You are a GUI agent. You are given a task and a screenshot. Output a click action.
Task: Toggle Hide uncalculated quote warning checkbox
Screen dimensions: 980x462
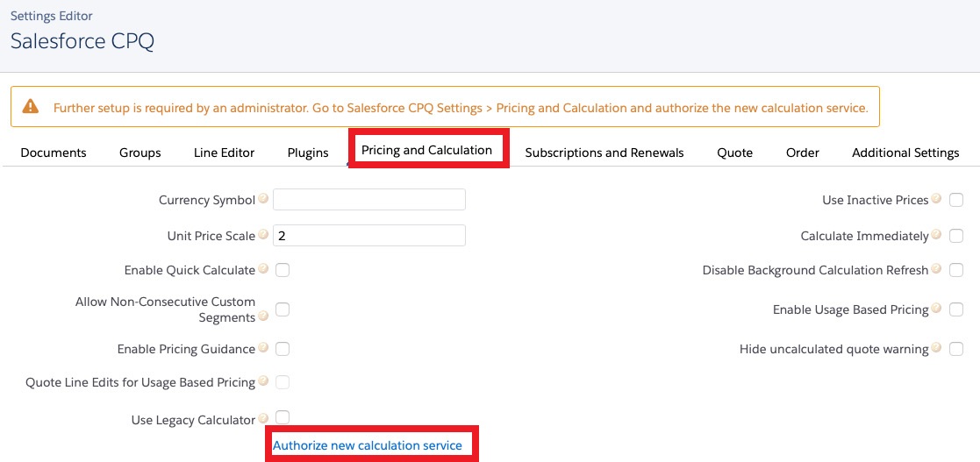tap(956, 349)
